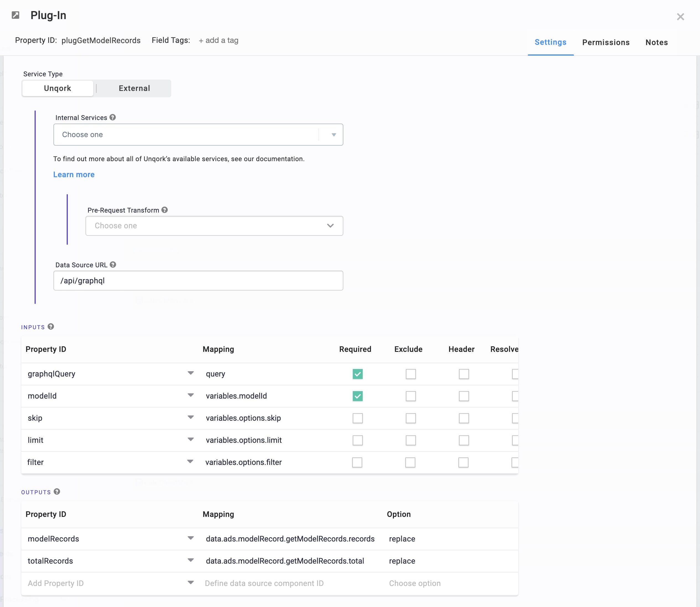Click the Plug-In component icon beside title

click(x=15, y=15)
